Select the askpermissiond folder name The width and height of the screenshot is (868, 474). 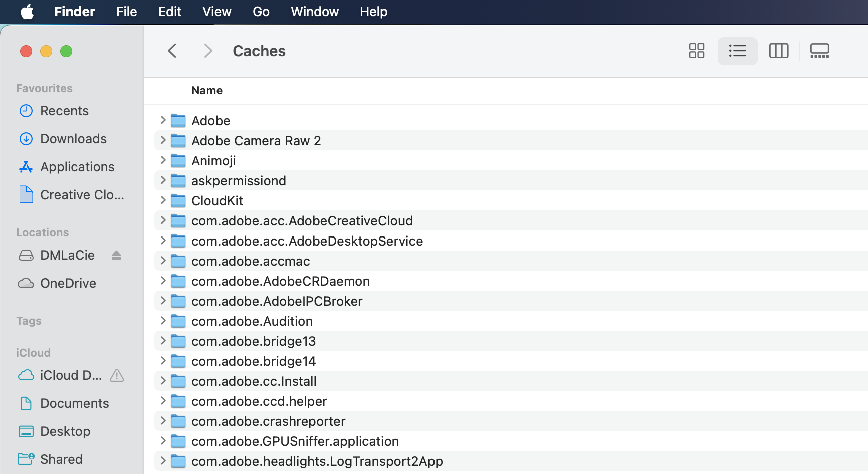coord(239,181)
